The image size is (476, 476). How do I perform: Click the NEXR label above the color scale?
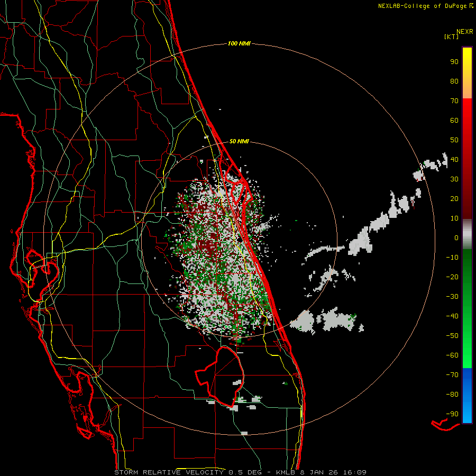coord(465,32)
